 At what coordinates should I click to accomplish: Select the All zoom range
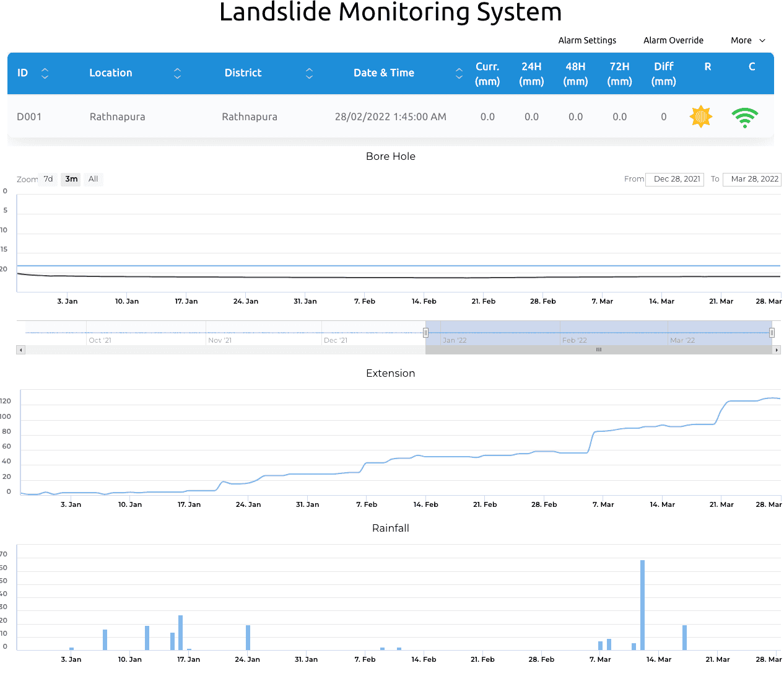93,179
